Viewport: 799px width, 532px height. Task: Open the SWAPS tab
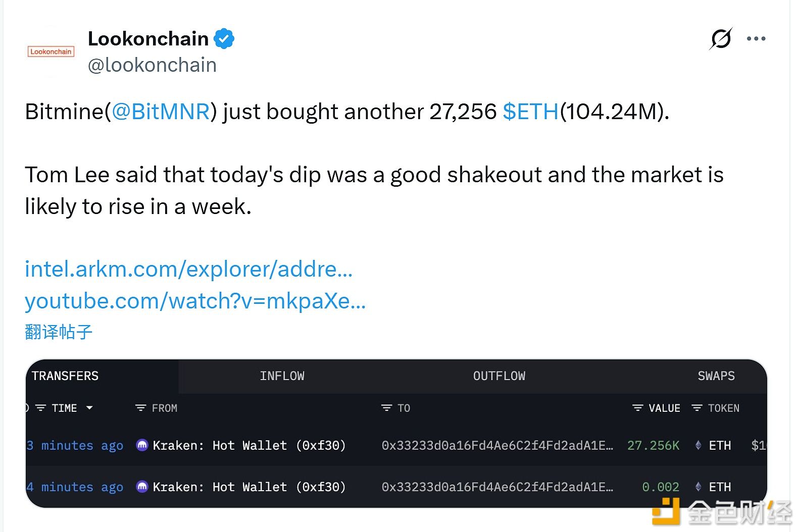point(716,376)
